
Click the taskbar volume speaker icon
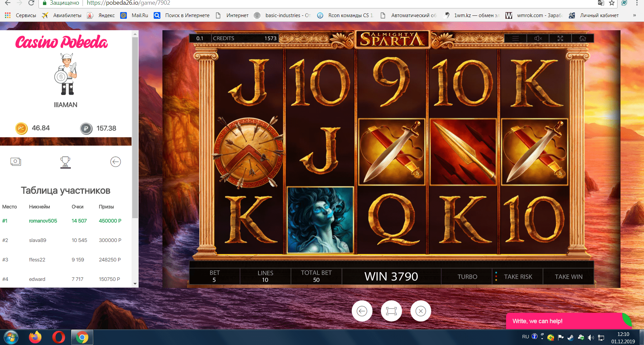[591, 338]
